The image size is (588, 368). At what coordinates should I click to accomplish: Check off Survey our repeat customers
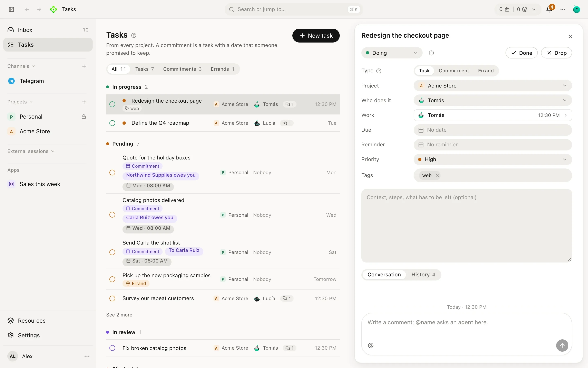(x=112, y=298)
